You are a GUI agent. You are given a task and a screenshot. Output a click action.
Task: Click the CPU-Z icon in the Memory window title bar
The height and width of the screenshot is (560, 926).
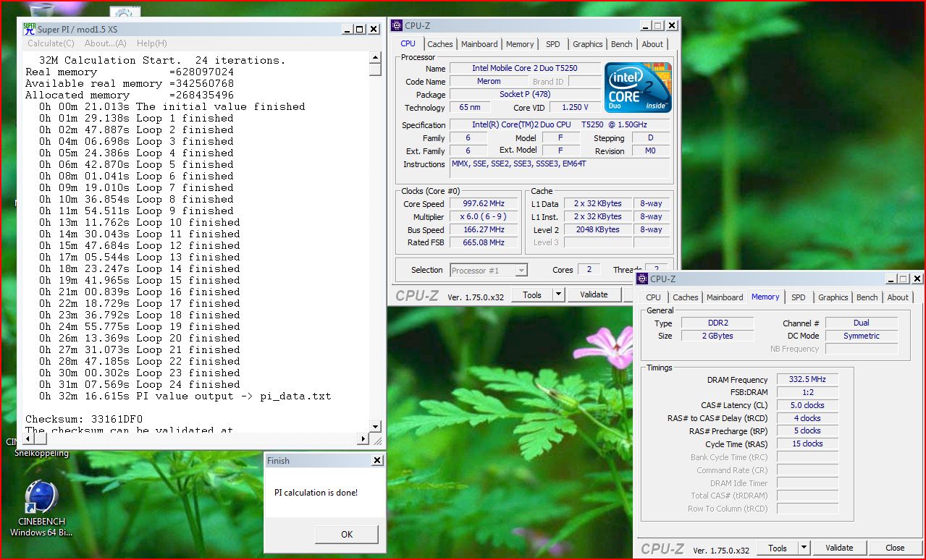click(x=641, y=279)
